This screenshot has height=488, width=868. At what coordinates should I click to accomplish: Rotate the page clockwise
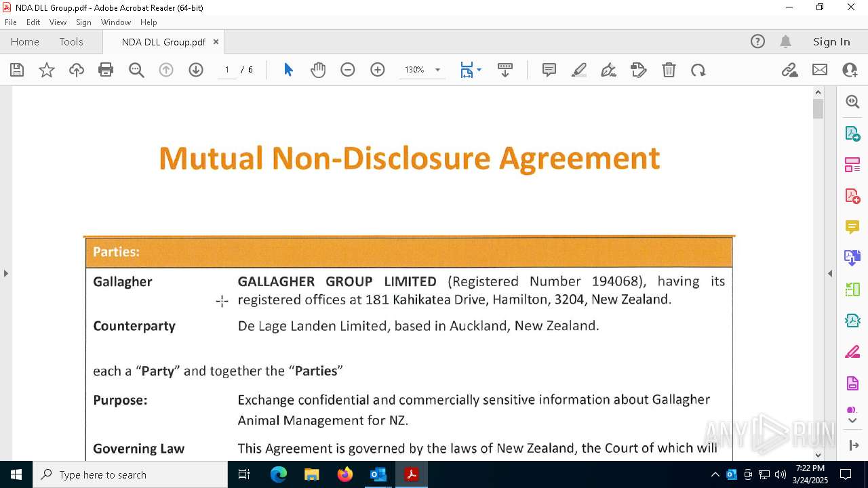(x=698, y=70)
